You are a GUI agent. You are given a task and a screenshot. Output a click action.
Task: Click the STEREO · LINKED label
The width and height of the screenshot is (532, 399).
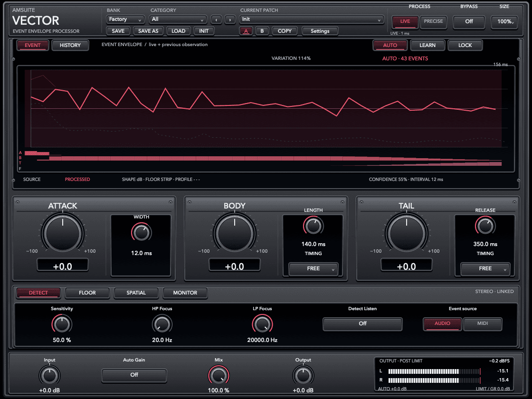point(494,292)
